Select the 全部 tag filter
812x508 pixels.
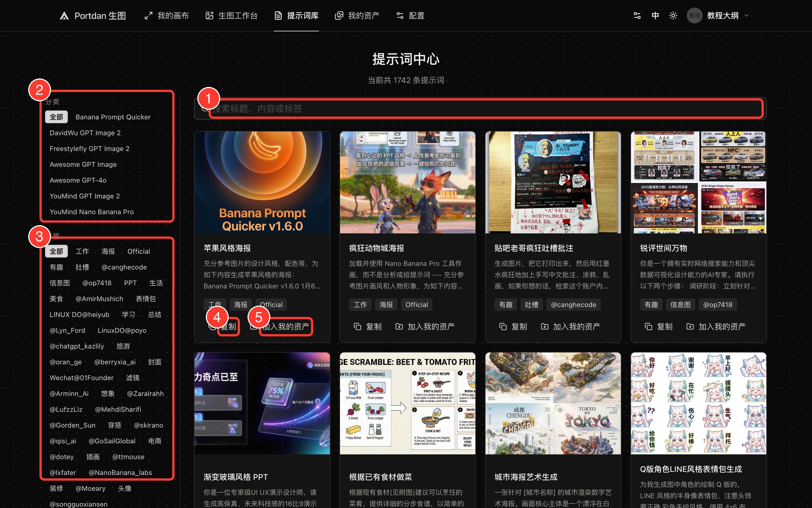point(56,251)
